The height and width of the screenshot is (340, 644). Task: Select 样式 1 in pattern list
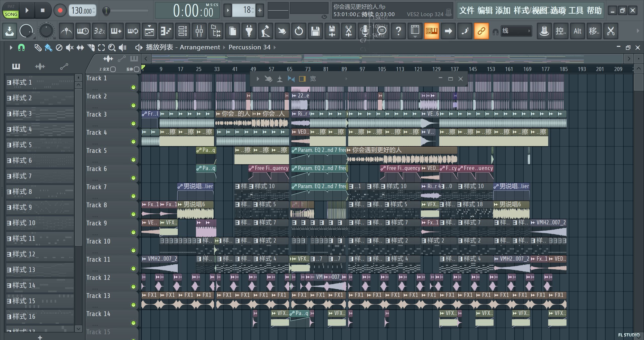pyautogui.click(x=40, y=82)
